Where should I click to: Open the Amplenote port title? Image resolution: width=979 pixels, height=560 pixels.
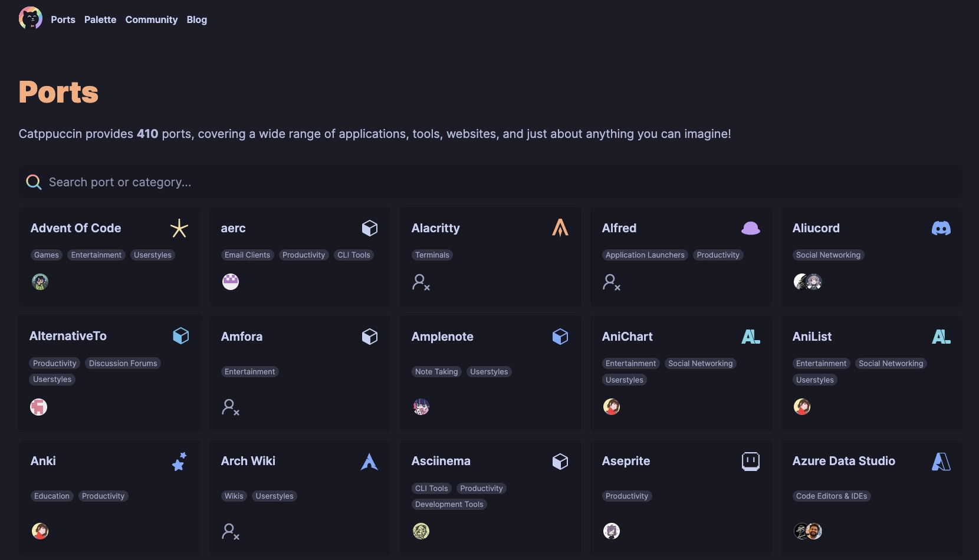coord(442,337)
